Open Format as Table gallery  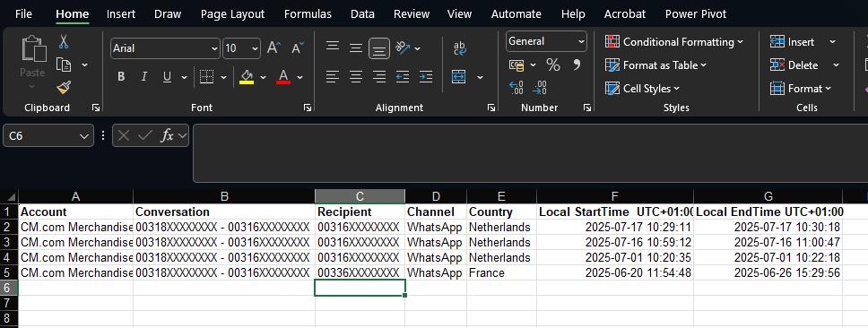656,65
